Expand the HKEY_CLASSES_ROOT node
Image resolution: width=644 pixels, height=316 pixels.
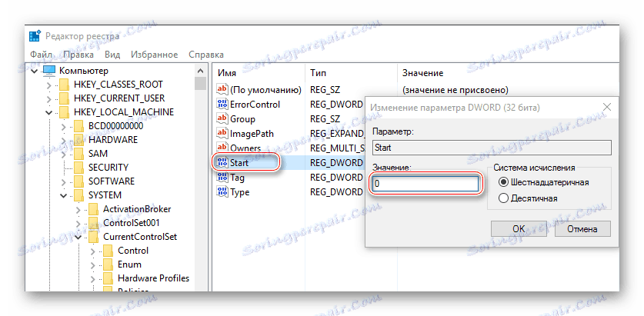(x=49, y=85)
